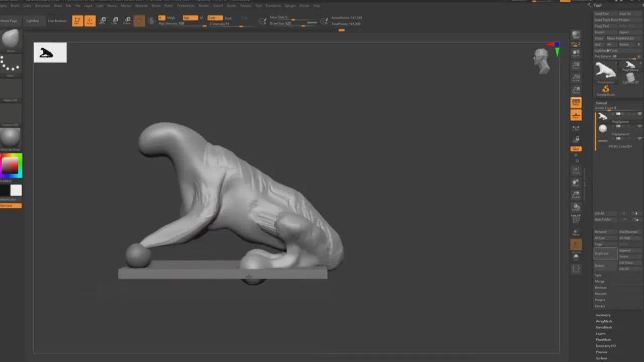
Task: Toggle Line Fill PolyFrame icon
Action: point(576,219)
